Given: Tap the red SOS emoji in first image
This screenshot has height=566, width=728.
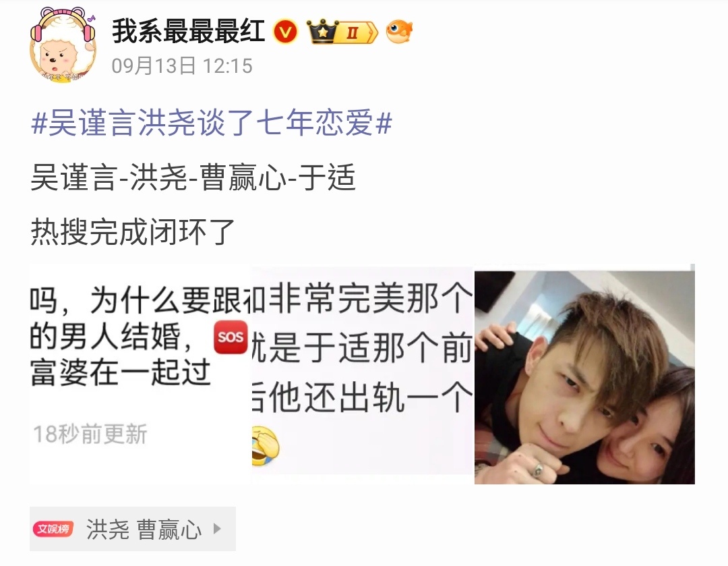Looking at the screenshot, I should click(231, 337).
